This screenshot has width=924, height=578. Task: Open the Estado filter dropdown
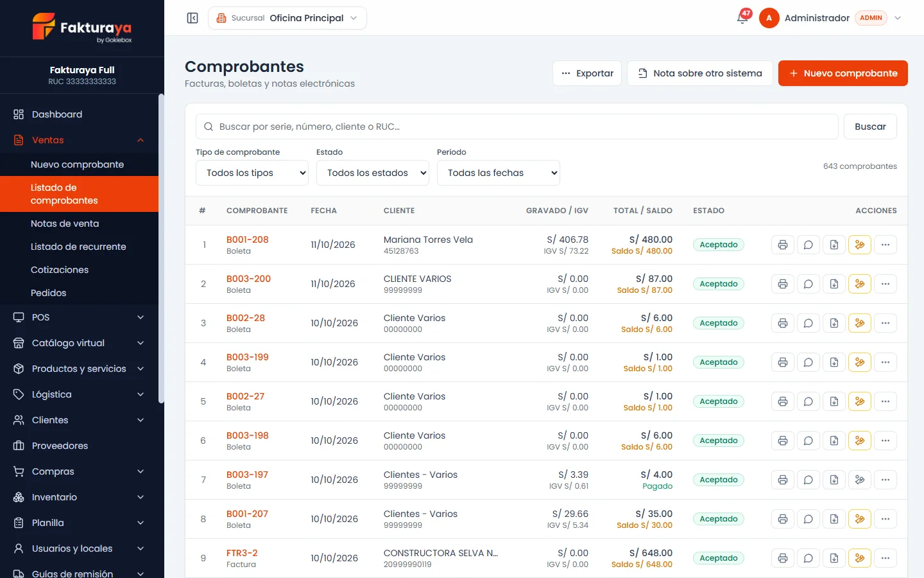(373, 173)
